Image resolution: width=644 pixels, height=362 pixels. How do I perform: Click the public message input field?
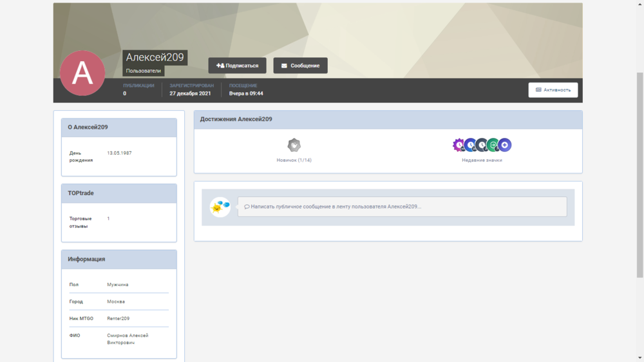(x=402, y=207)
